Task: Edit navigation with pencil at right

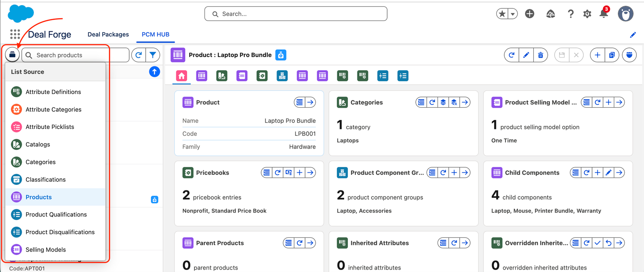Action: (633, 35)
